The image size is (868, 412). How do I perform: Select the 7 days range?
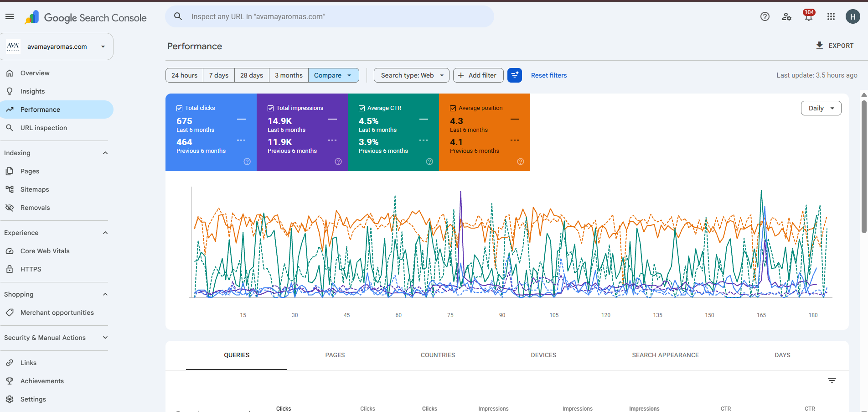(219, 75)
